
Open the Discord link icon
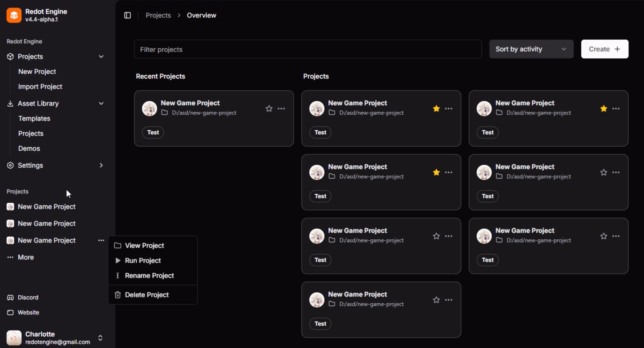click(x=10, y=297)
